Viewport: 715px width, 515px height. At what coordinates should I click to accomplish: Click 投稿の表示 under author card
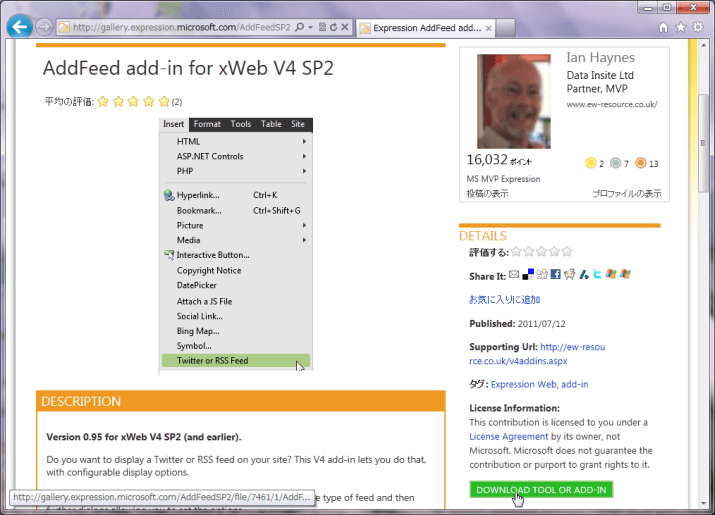point(487,193)
